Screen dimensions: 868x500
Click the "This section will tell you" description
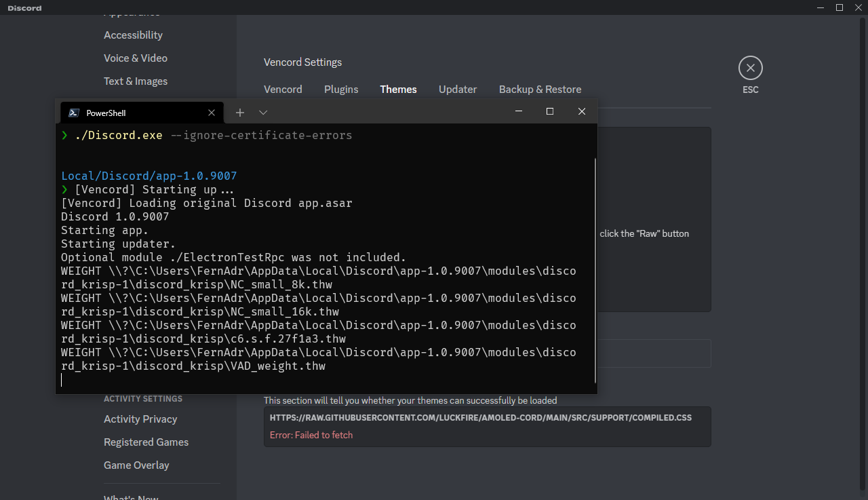(410, 400)
